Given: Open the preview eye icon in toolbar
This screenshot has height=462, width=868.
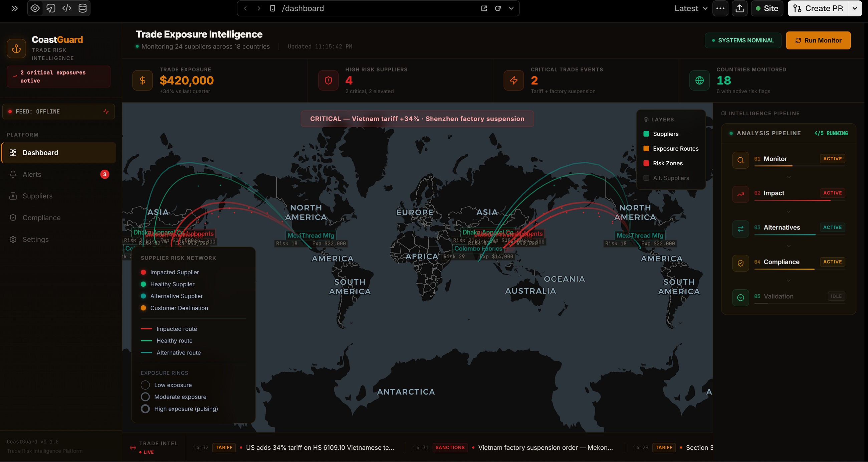Looking at the screenshot, I should click(35, 8).
